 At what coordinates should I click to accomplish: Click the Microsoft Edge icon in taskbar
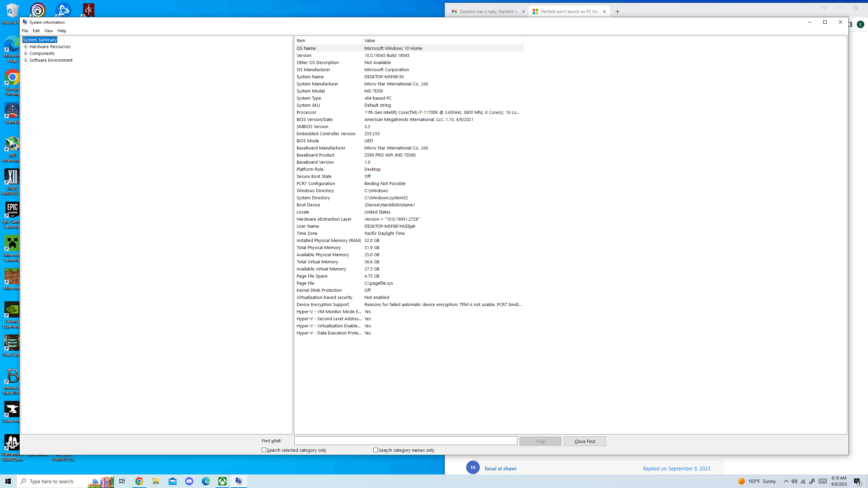(x=206, y=481)
